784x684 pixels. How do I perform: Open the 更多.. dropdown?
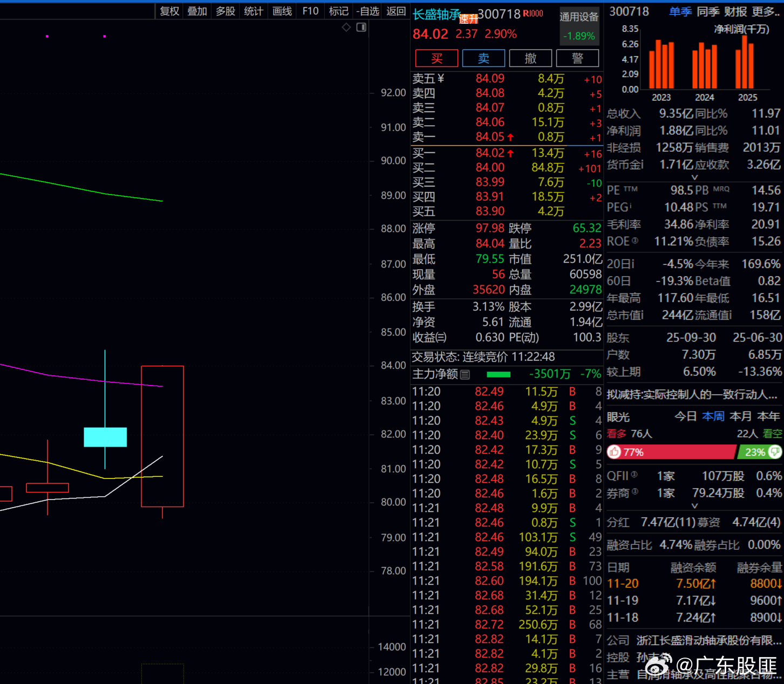[x=766, y=11]
